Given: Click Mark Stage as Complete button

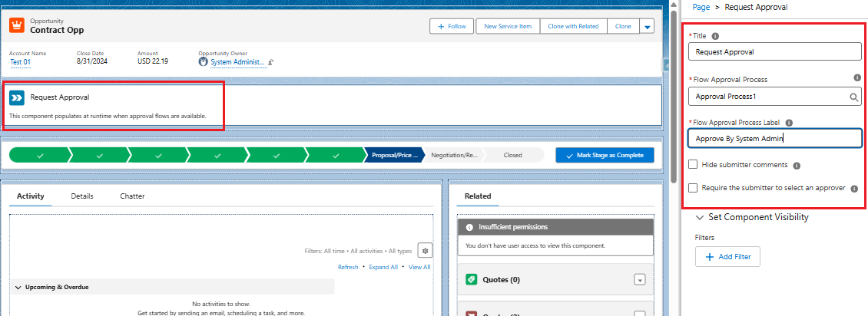Looking at the screenshot, I should coord(605,155).
